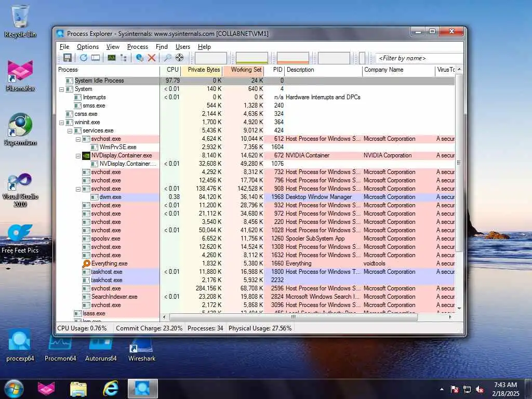Select the System Idle Process row
This screenshot has height=399, width=532.
pyautogui.click(x=255, y=81)
